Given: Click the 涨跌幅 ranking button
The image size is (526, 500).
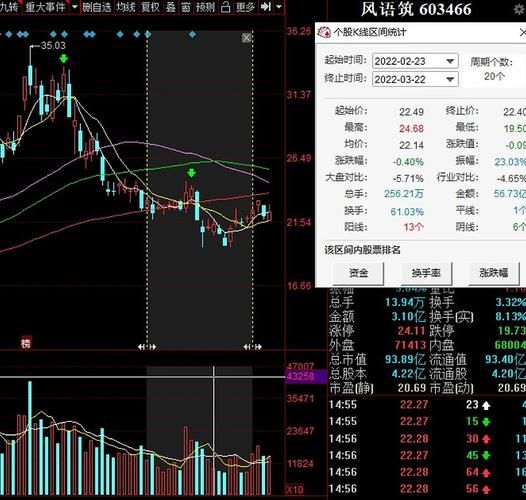Looking at the screenshot, I should pos(494,273).
